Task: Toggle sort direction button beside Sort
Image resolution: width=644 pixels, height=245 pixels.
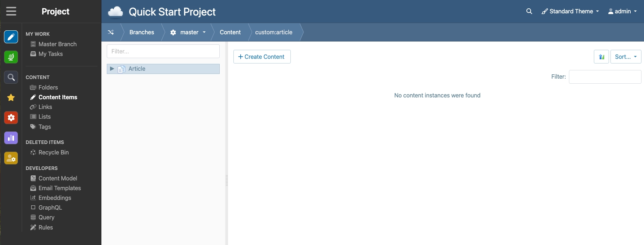Action: (601, 57)
